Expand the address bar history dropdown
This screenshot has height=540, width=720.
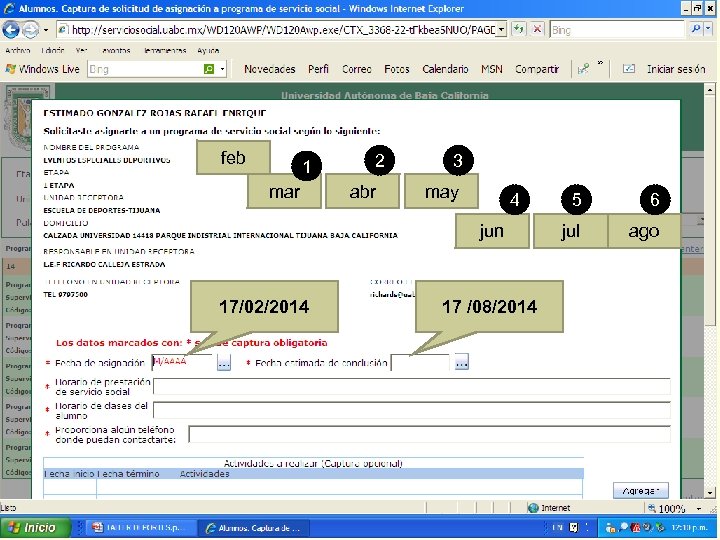502,30
